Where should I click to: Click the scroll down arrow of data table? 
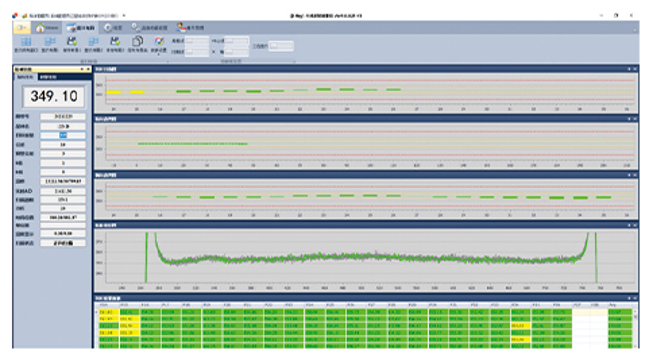click(x=635, y=346)
